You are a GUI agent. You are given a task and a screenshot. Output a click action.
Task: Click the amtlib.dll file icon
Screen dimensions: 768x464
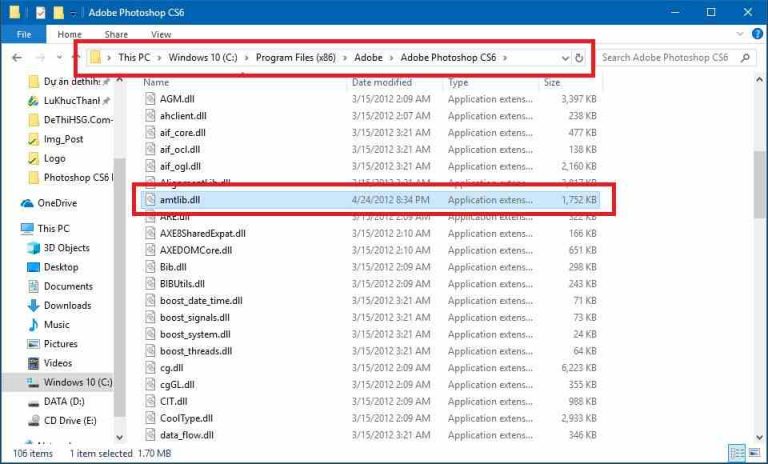pyautogui.click(x=150, y=200)
